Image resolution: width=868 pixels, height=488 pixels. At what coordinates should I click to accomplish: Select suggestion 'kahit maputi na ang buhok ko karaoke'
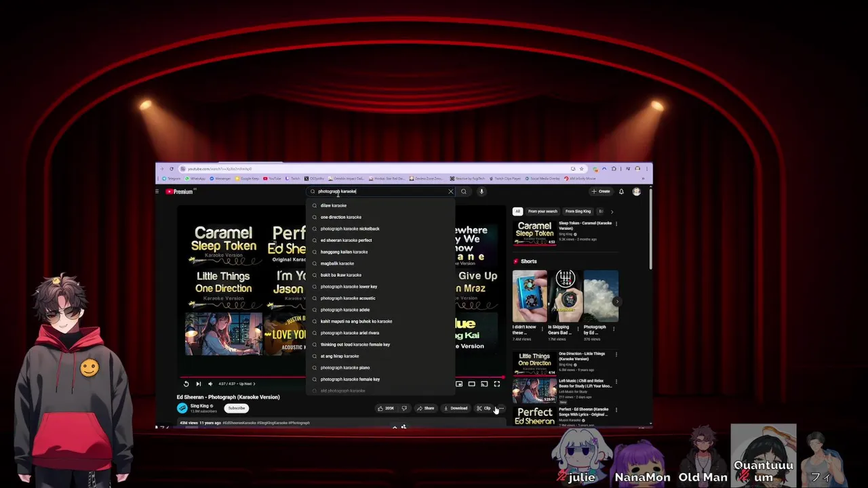click(x=380, y=321)
